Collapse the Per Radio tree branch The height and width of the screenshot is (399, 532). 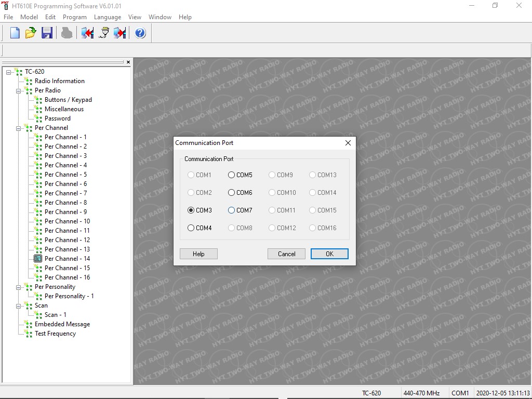point(19,90)
